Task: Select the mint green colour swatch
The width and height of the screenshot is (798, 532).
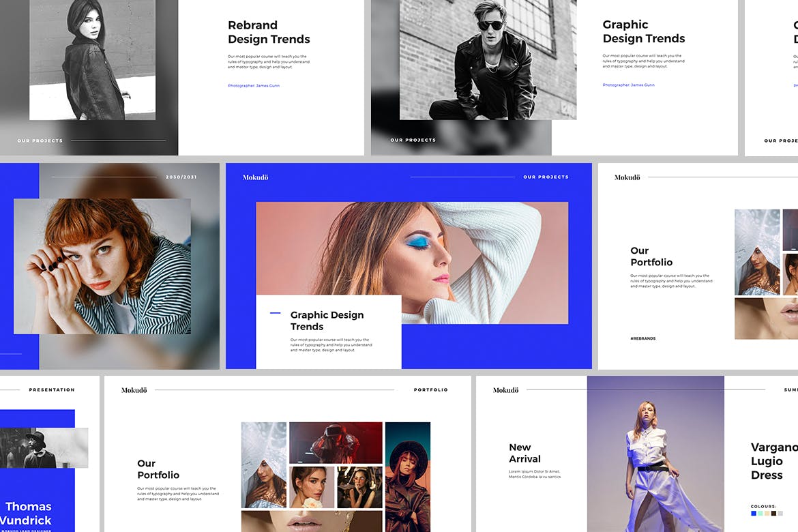Action: click(x=760, y=513)
